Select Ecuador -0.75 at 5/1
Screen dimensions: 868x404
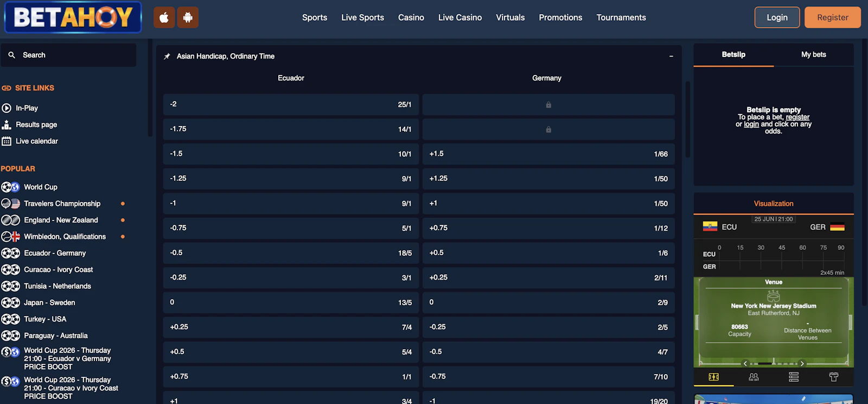coord(291,228)
